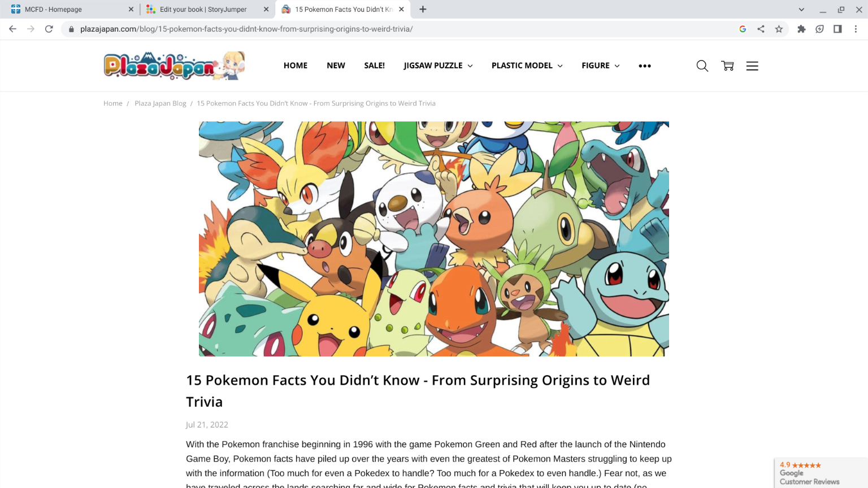Reload the page with refresh icon
Viewport: 868px width, 488px height.
point(49,29)
